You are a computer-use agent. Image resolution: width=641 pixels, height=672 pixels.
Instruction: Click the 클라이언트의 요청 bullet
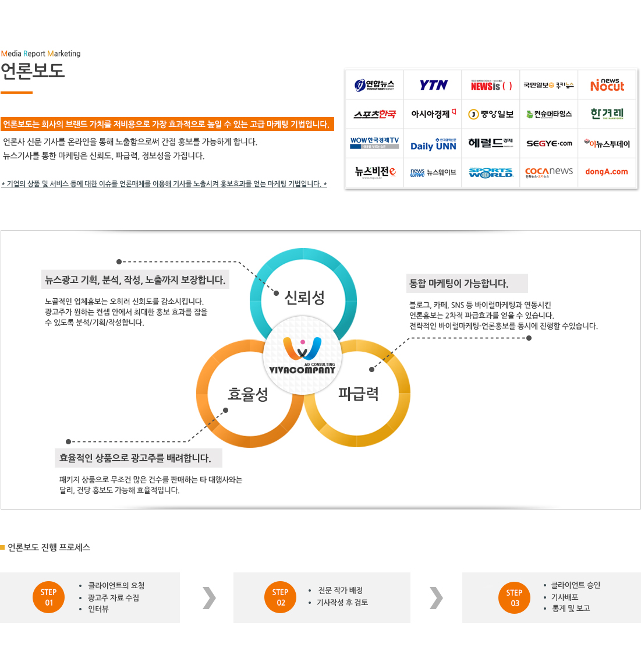pyautogui.click(x=116, y=585)
